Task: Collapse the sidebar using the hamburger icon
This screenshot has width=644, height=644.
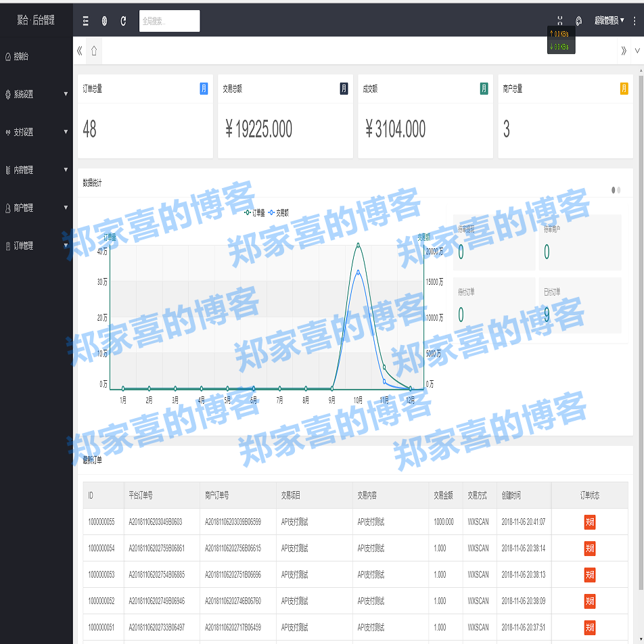Action: 86,20
